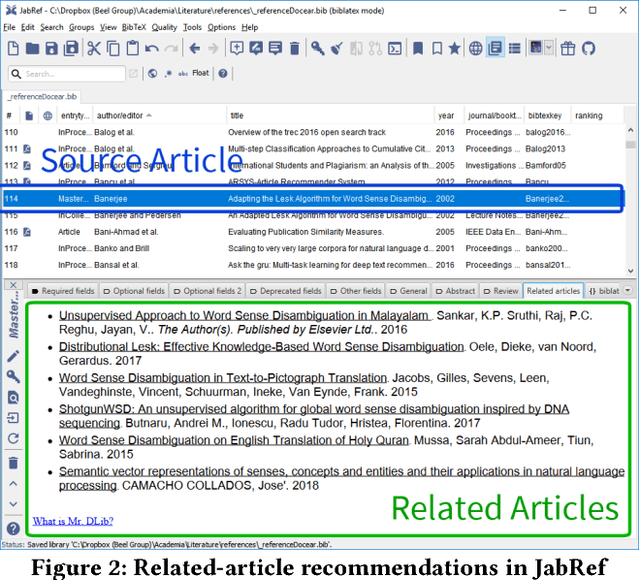Click the donate gift icon
The height and width of the screenshot is (580, 640).
point(568,49)
